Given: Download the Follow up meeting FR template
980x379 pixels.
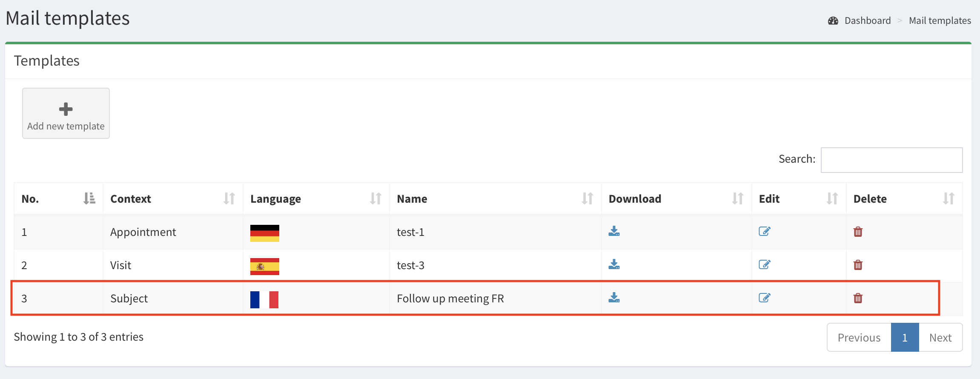Looking at the screenshot, I should [614, 298].
